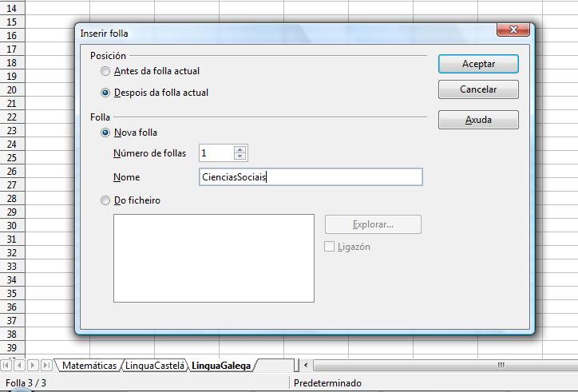Switch to the LinguaCastelá sheet tab
This screenshot has width=578, height=392.
pyautogui.click(x=154, y=366)
